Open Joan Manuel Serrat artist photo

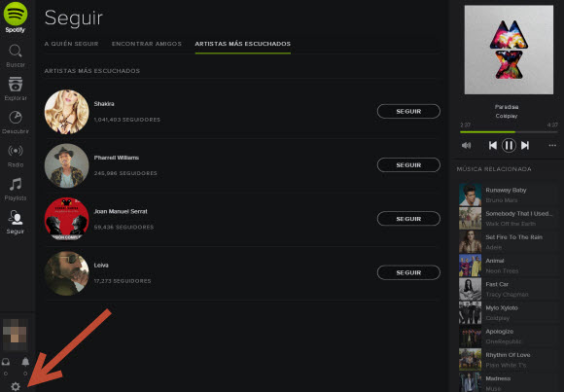click(x=66, y=219)
